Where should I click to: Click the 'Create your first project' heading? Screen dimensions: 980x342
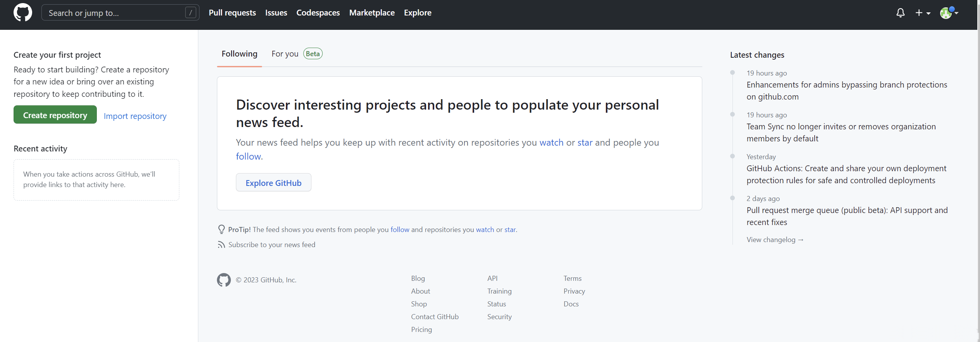point(57,55)
